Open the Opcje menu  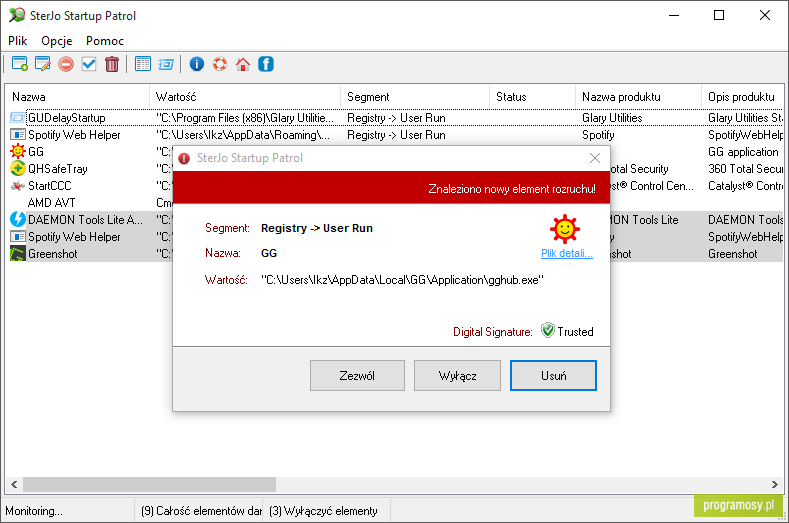coord(57,41)
